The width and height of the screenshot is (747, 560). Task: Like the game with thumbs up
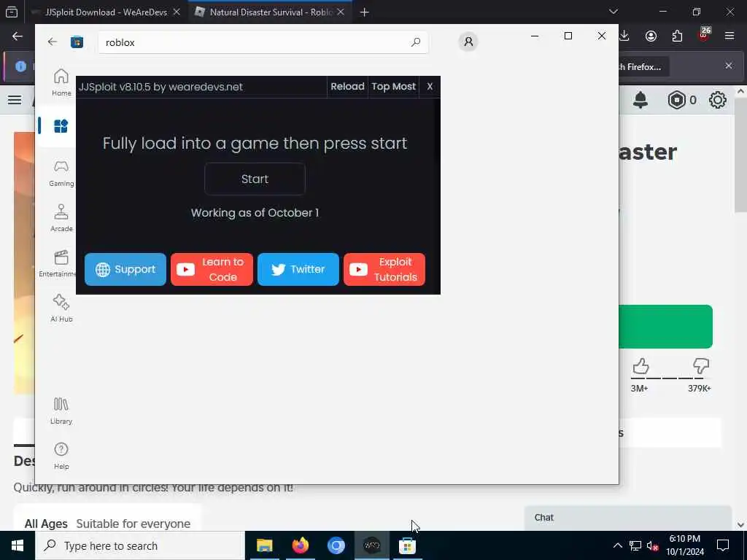(640, 367)
